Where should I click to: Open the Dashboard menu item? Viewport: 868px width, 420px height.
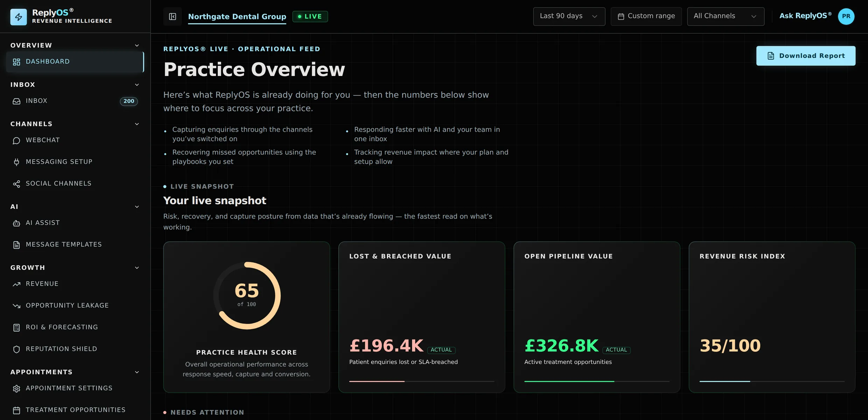[75, 62]
